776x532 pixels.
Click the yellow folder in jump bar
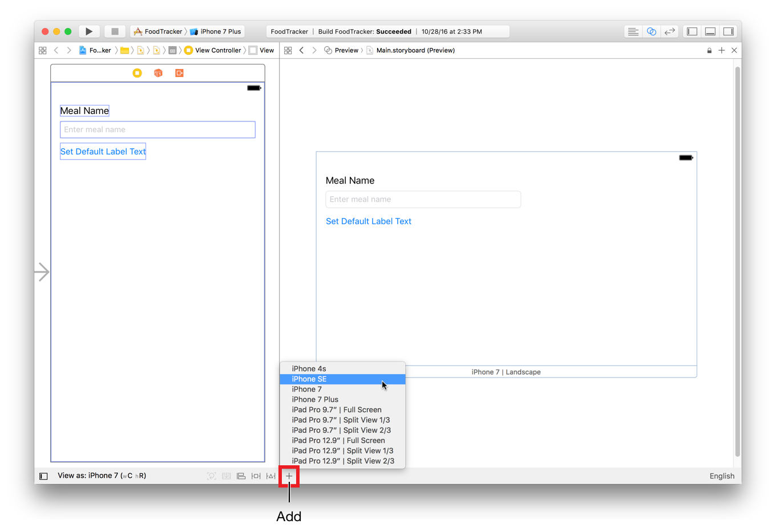pos(124,50)
